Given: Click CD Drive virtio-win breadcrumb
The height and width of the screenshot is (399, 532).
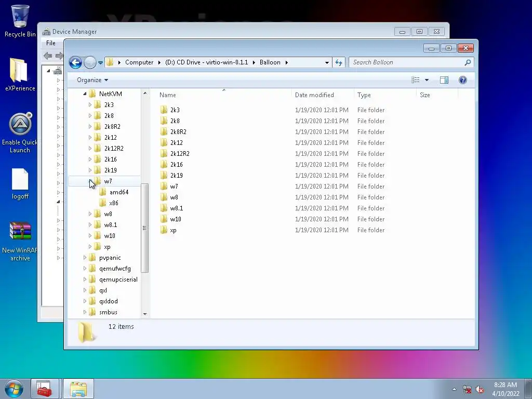Looking at the screenshot, I should 206,62.
